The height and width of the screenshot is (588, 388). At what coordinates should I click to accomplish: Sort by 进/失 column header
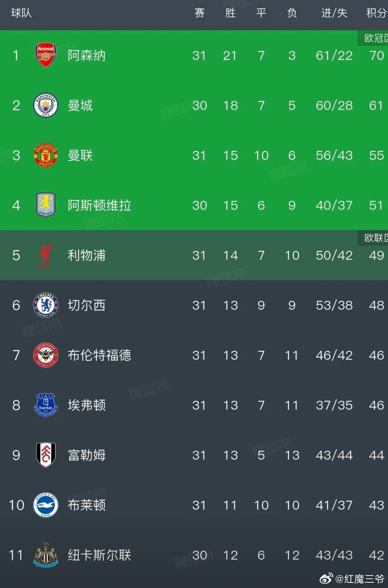(334, 13)
